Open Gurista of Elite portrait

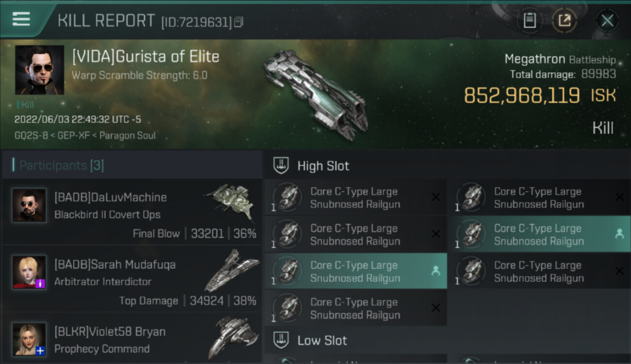39,70
